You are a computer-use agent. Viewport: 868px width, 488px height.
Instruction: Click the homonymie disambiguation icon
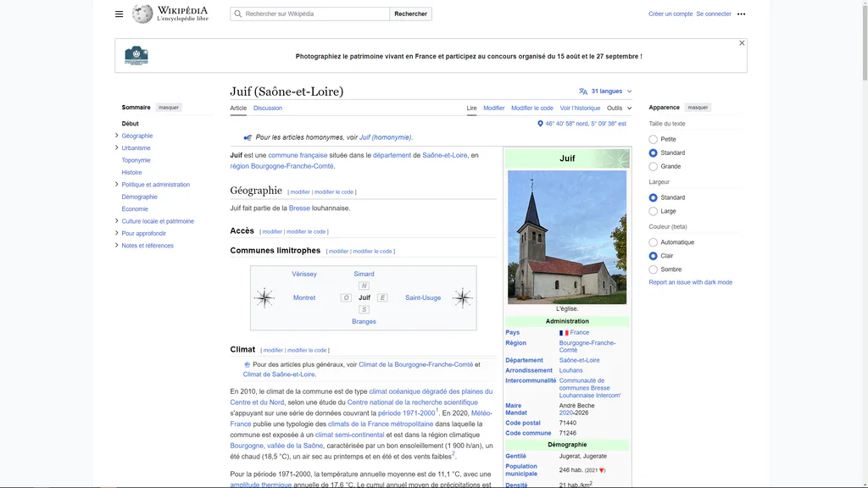[248, 137]
